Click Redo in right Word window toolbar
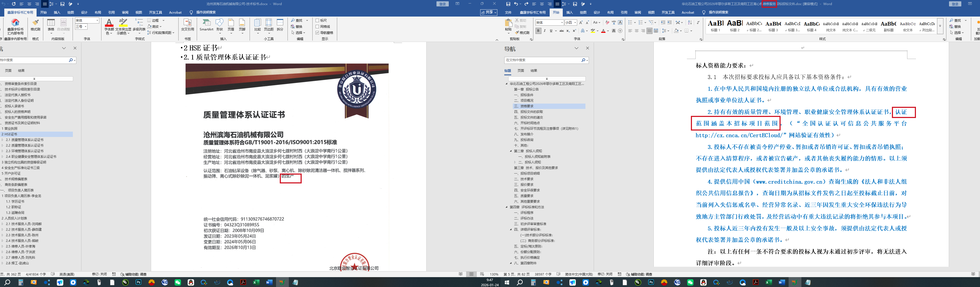The height and width of the screenshot is (287, 980). click(x=526, y=4)
